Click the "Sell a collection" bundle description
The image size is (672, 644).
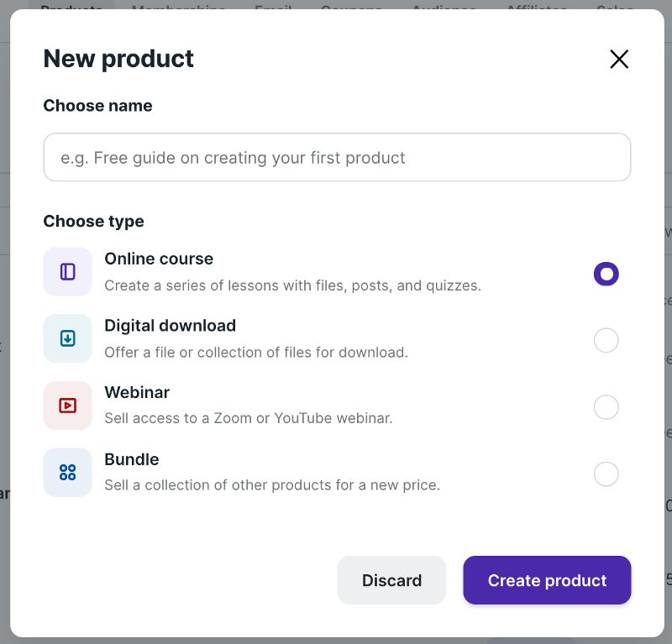pos(271,485)
